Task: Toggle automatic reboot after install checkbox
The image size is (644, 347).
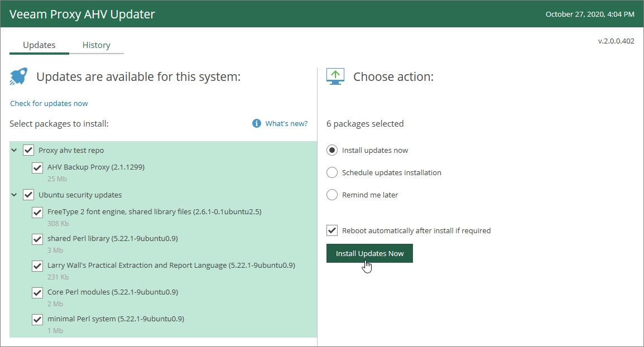Action: click(332, 230)
